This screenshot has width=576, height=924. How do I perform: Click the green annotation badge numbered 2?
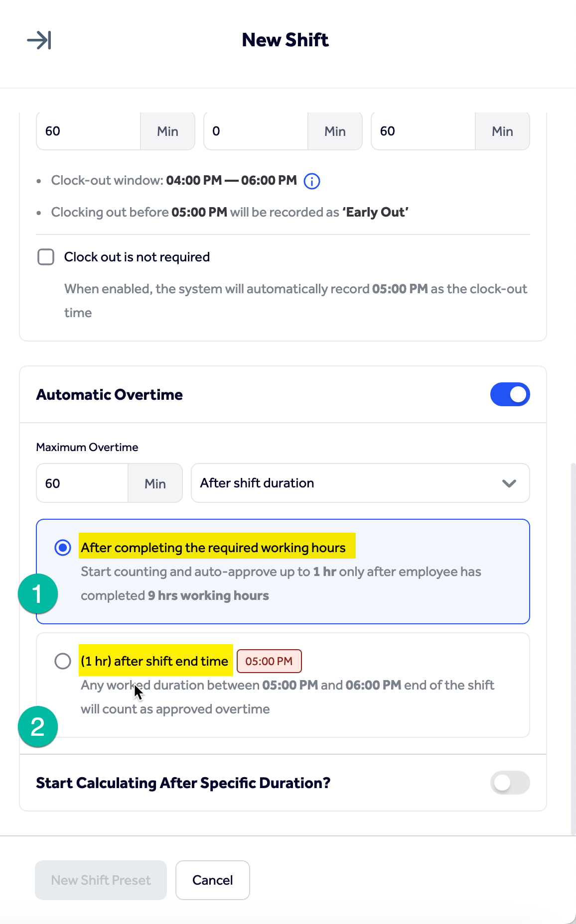coord(37,726)
